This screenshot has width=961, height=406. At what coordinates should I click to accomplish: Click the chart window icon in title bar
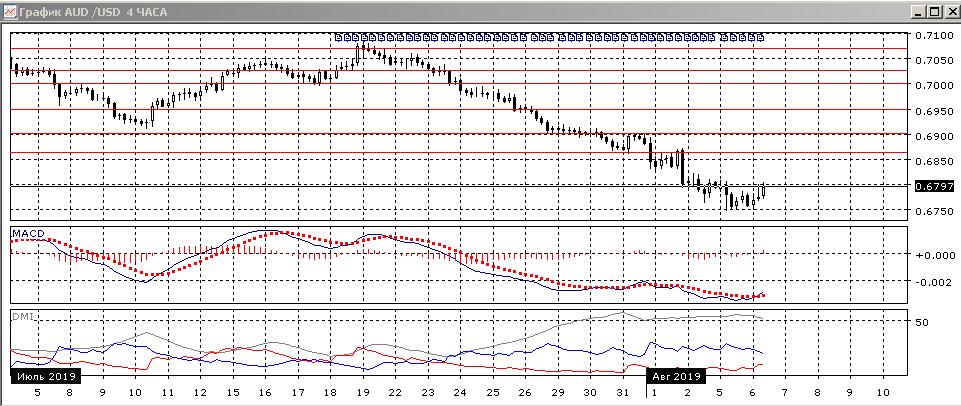coord(8,11)
